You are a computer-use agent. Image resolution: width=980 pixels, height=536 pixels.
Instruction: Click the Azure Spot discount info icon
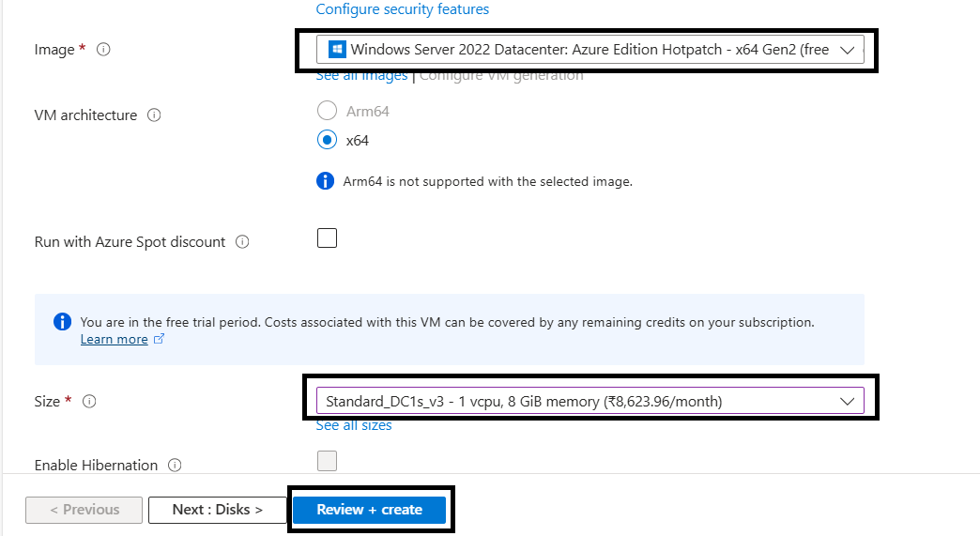(242, 242)
